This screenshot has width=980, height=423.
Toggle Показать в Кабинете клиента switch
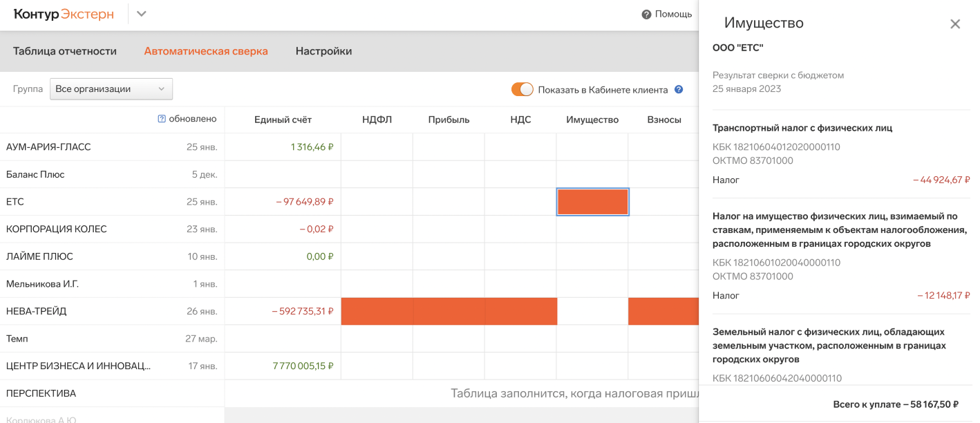[522, 89]
